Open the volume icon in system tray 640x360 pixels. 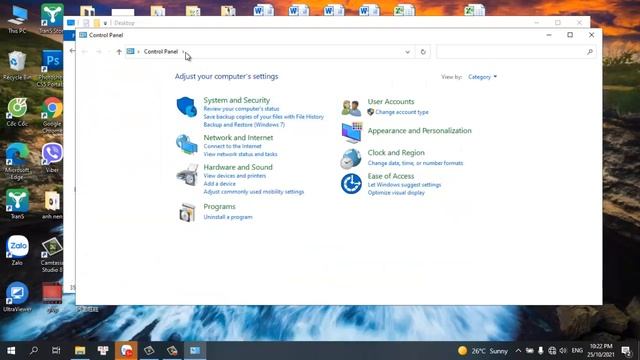563,351
